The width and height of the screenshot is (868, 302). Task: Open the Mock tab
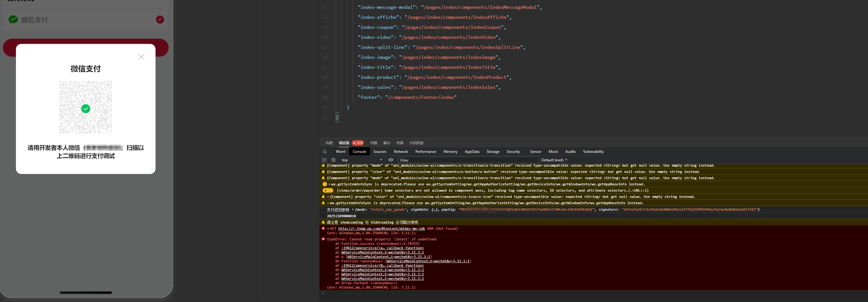(553, 152)
